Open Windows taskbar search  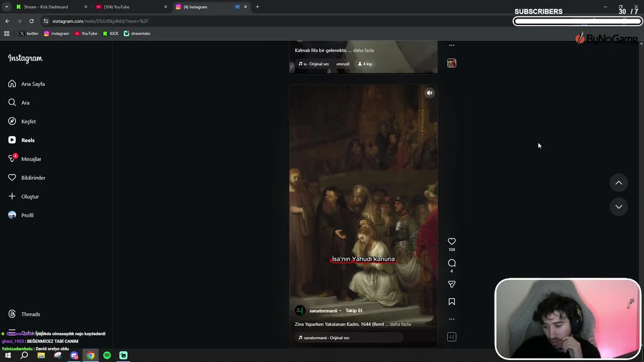coord(24,355)
